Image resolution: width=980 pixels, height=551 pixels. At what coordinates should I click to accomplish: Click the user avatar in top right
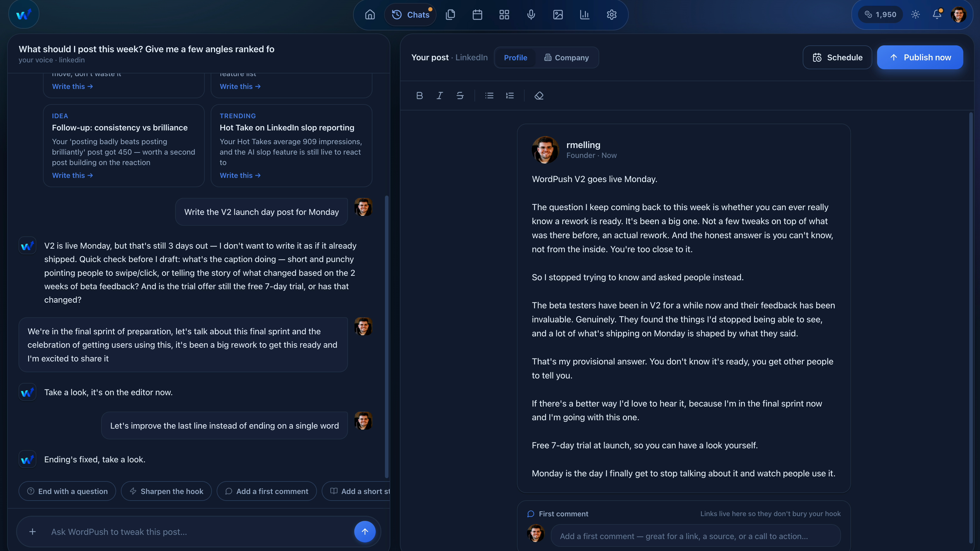pyautogui.click(x=958, y=14)
